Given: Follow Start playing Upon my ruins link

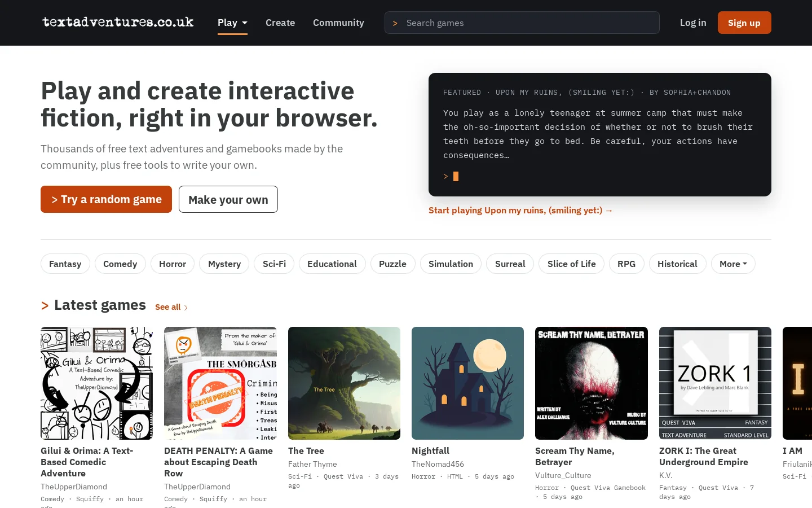Looking at the screenshot, I should tap(520, 210).
